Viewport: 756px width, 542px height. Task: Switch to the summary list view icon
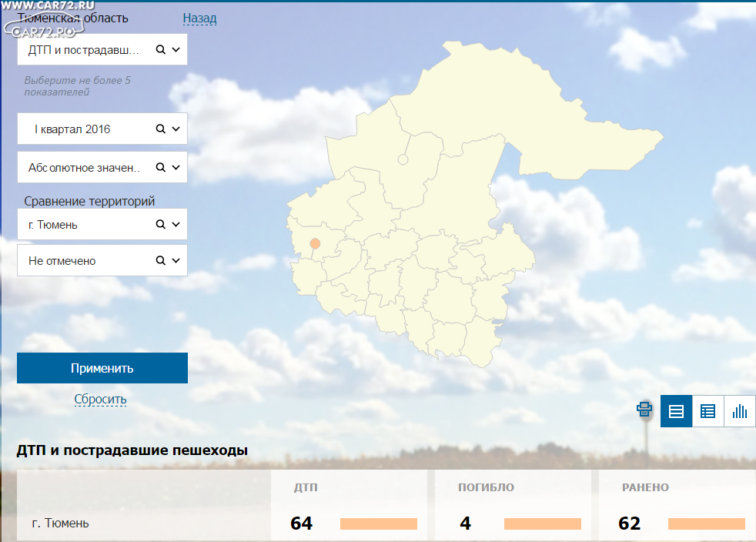pos(676,411)
